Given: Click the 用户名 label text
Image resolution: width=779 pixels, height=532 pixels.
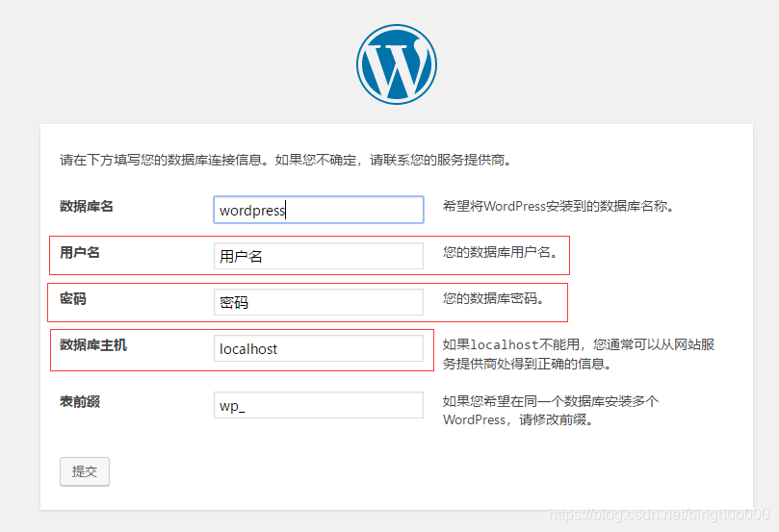Looking at the screenshot, I should pos(80,253).
